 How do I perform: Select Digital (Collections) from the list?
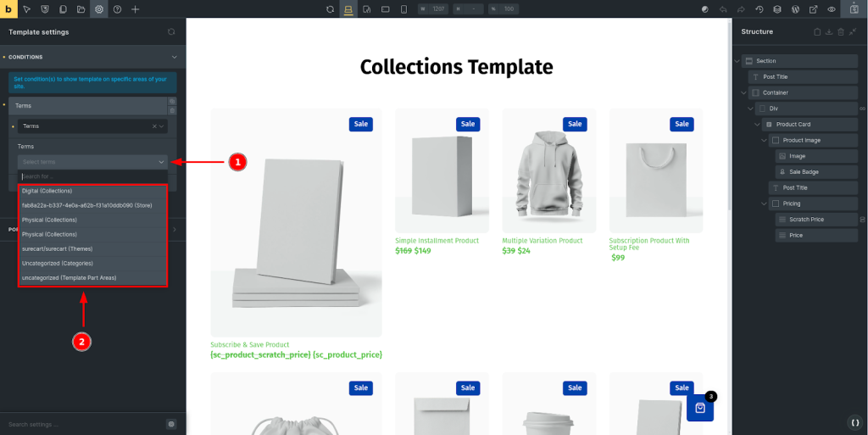pyautogui.click(x=47, y=191)
